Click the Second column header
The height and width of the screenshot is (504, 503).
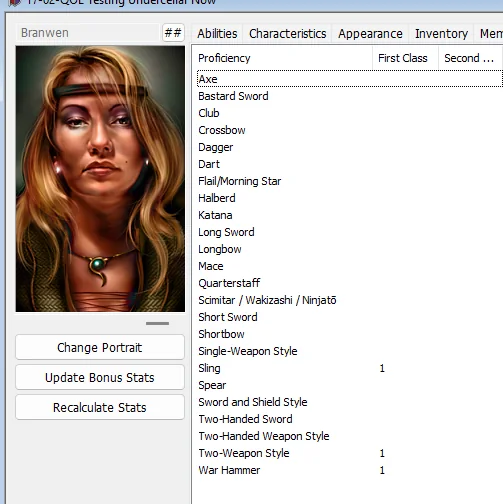pos(470,58)
